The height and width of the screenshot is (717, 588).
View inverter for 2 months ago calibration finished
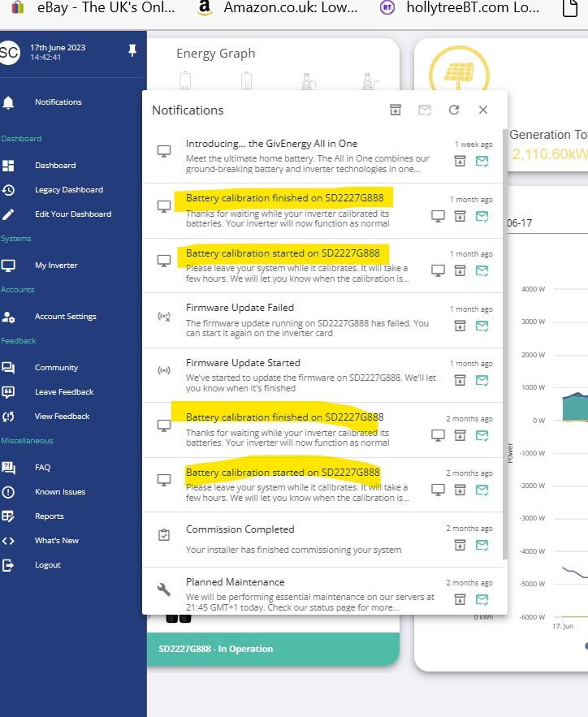[x=438, y=435]
